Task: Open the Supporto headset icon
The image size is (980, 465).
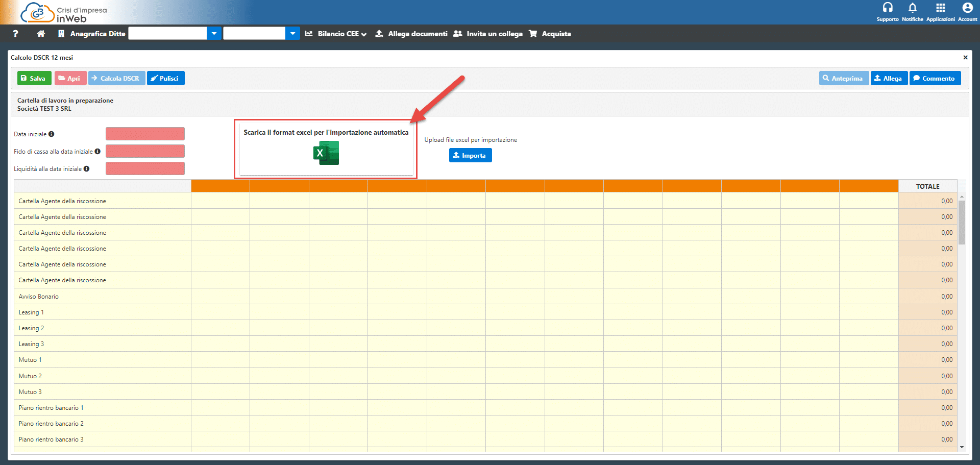Action: 888,8
